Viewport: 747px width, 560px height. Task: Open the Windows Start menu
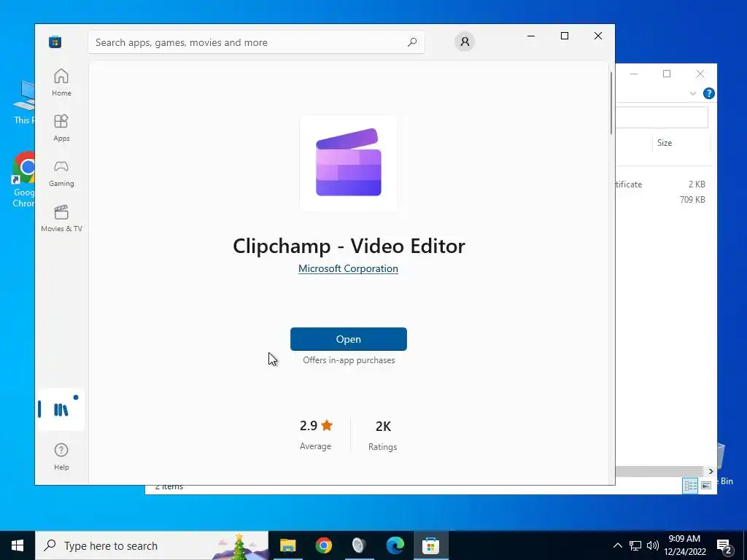point(18,545)
